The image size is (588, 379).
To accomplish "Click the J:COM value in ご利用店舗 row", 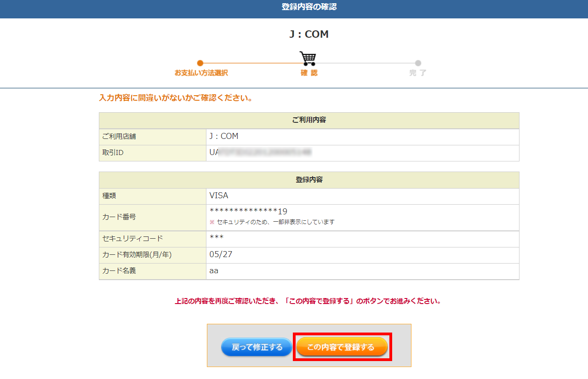I will pos(224,137).
